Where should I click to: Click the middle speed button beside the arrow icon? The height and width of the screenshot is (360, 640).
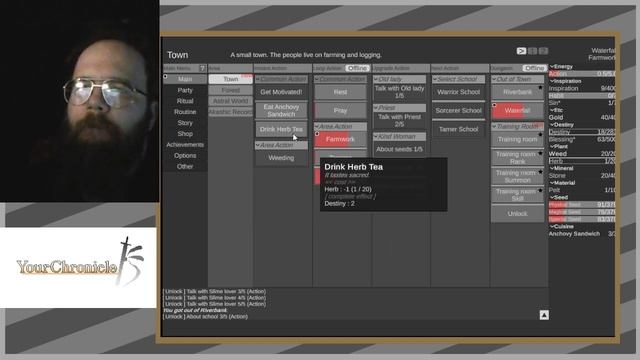[x=532, y=51]
